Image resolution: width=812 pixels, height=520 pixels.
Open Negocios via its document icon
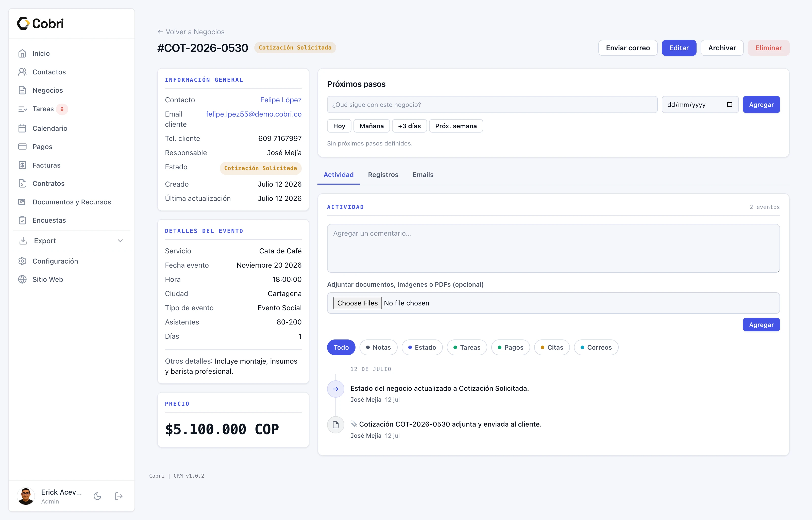point(22,90)
